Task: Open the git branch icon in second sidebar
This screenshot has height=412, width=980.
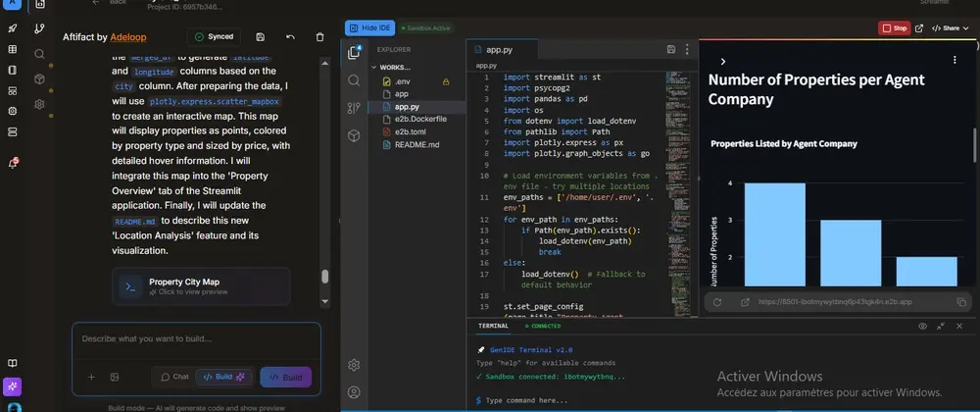Action: (39, 28)
